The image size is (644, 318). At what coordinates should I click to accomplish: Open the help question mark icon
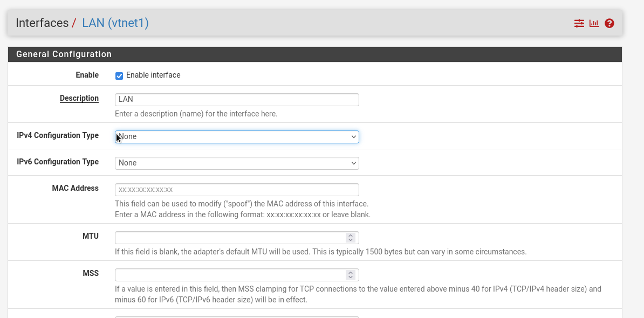tap(609, 23)
